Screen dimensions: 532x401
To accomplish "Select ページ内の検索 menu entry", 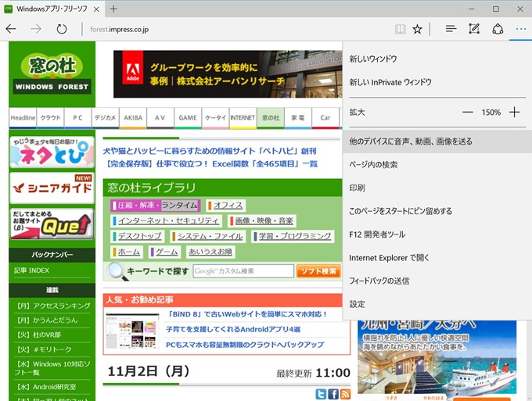I will click(x=437, y=165).
